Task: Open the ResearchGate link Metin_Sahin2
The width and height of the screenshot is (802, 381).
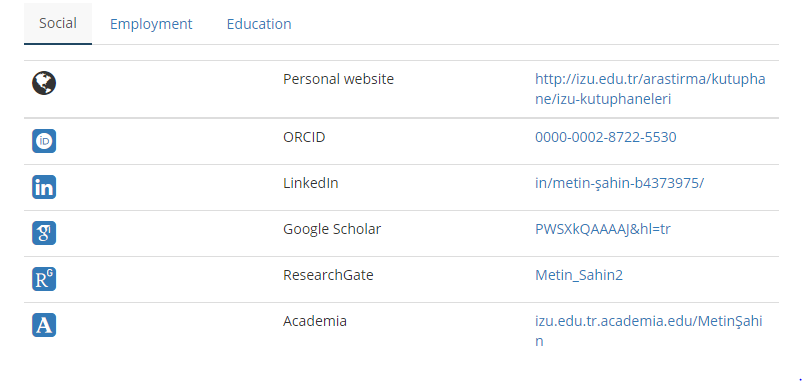Action: [x=579, y=275]
